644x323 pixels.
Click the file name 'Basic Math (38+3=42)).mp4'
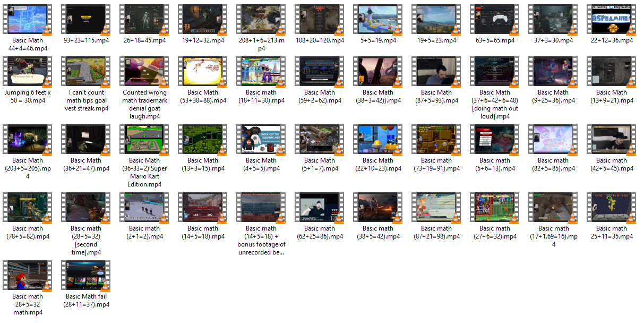point(378,97)
